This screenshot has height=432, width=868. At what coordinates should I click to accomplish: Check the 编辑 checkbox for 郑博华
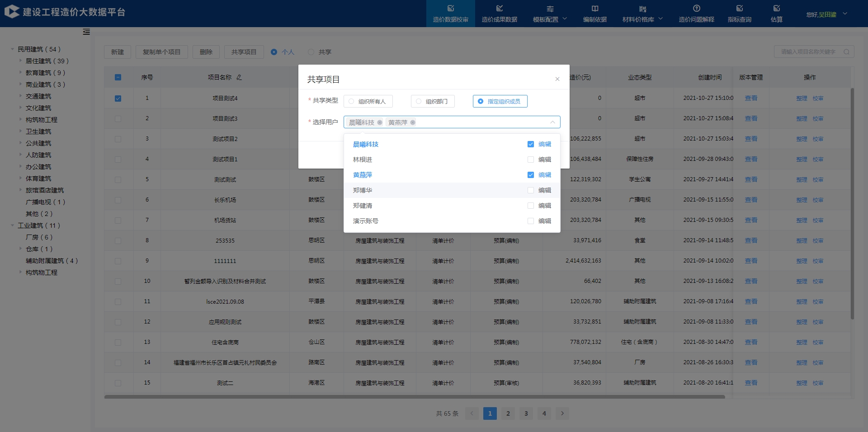pyautogui.click(x=531, y=190)
